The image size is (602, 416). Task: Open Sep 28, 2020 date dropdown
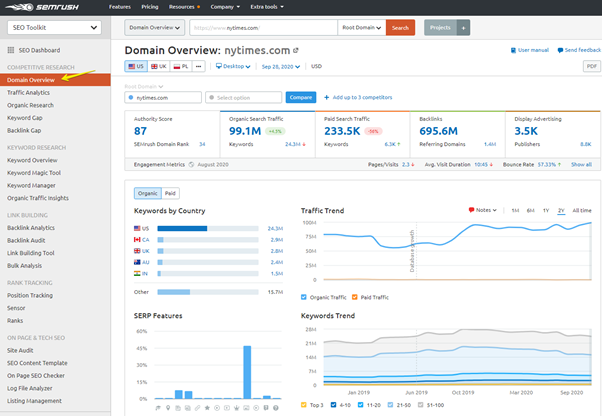click(281, 67)
